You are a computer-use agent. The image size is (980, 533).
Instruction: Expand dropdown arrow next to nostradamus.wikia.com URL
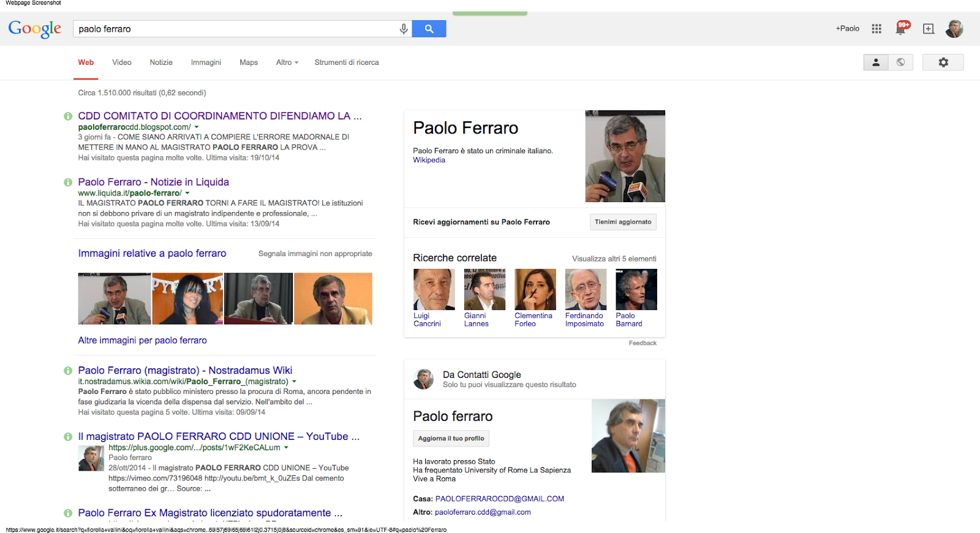coord(294,382)
